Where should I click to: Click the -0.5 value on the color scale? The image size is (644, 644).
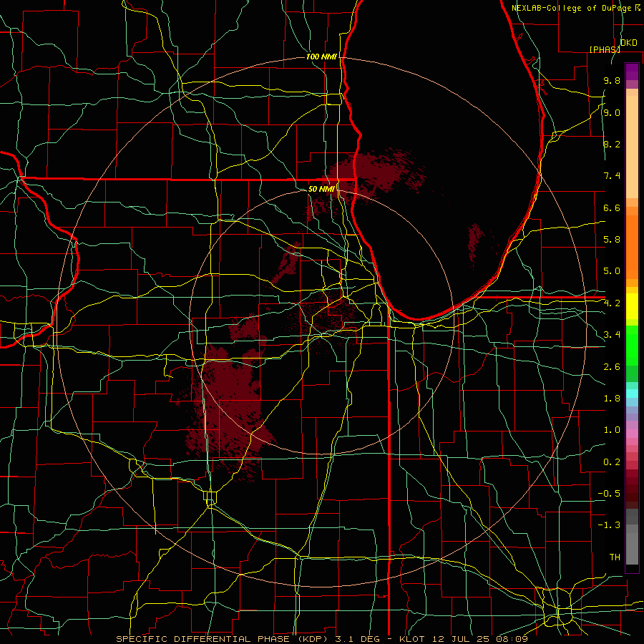[x=609, y=494]
